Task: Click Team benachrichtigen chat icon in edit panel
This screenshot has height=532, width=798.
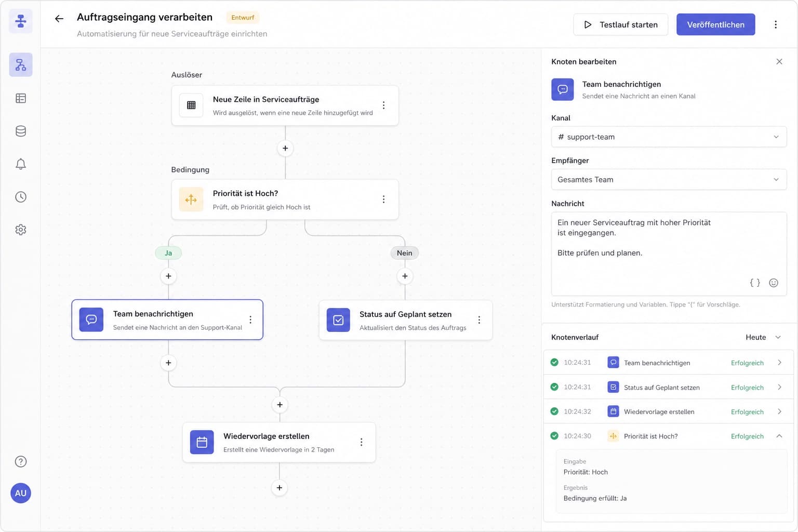Action: pos(563,89)
